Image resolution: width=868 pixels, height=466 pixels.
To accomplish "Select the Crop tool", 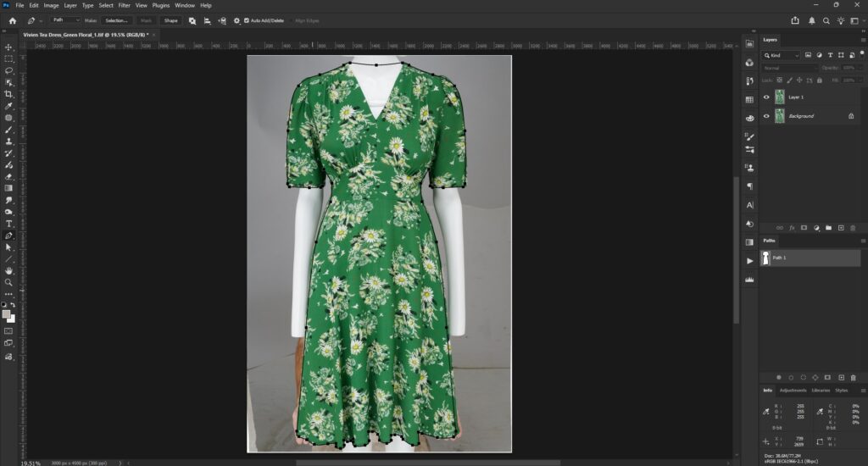I will pos(8,94).
